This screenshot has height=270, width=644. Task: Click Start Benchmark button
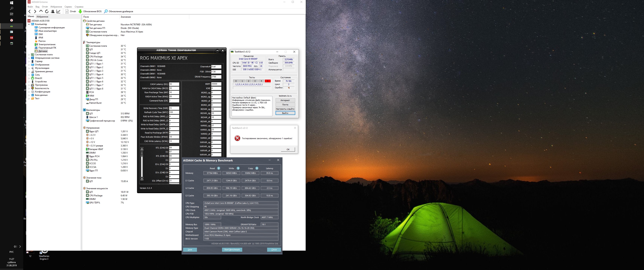[232, 249]
